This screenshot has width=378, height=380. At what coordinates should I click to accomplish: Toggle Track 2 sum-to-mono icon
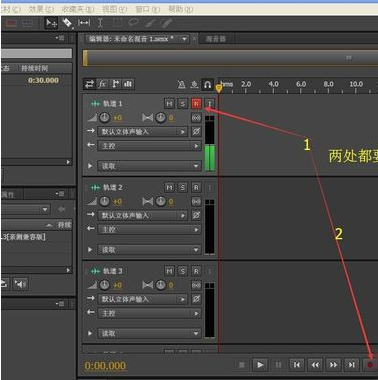(x=196, y=201)
